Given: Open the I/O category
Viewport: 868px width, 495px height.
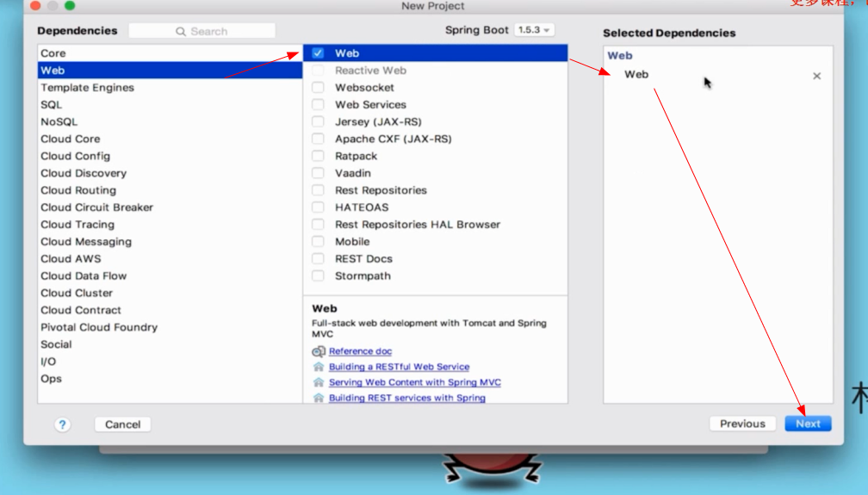Looking at the screenshot, I should click(170, 362).
